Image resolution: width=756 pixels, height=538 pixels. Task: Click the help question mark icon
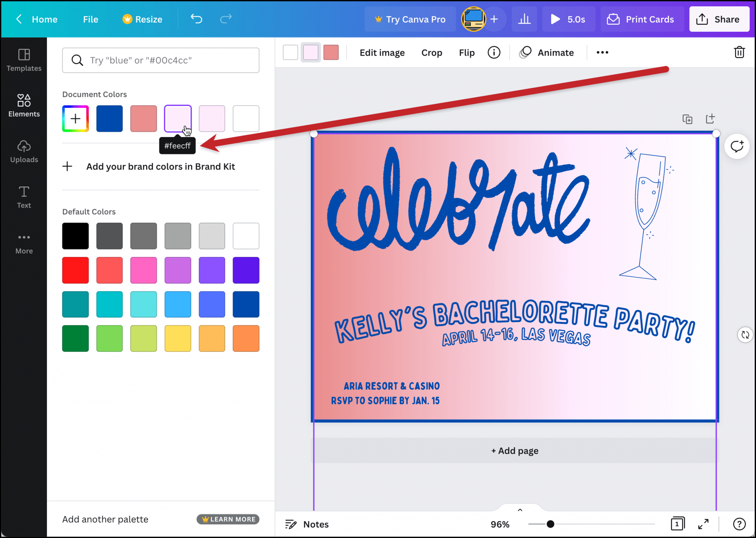(x=739, y=524)
